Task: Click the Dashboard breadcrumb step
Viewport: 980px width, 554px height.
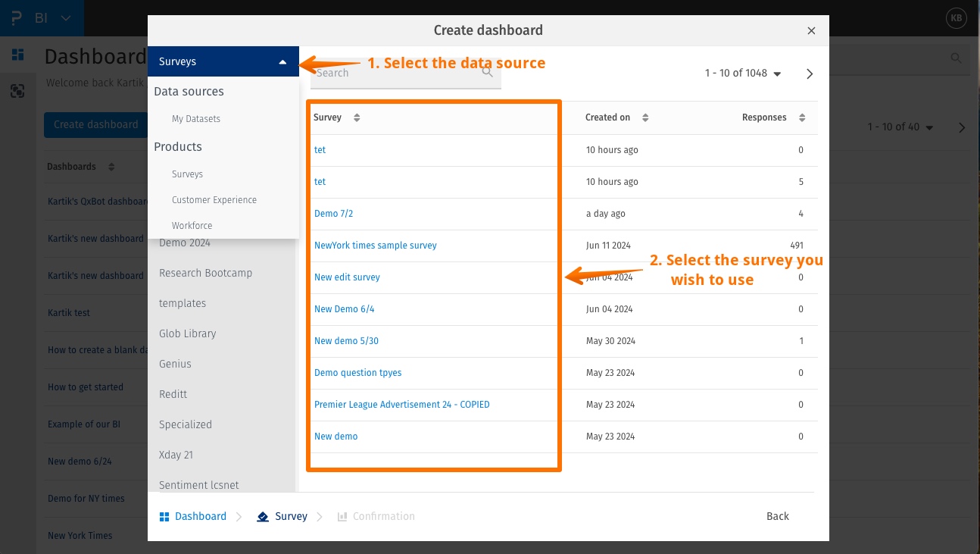Action: pos(193,516)
